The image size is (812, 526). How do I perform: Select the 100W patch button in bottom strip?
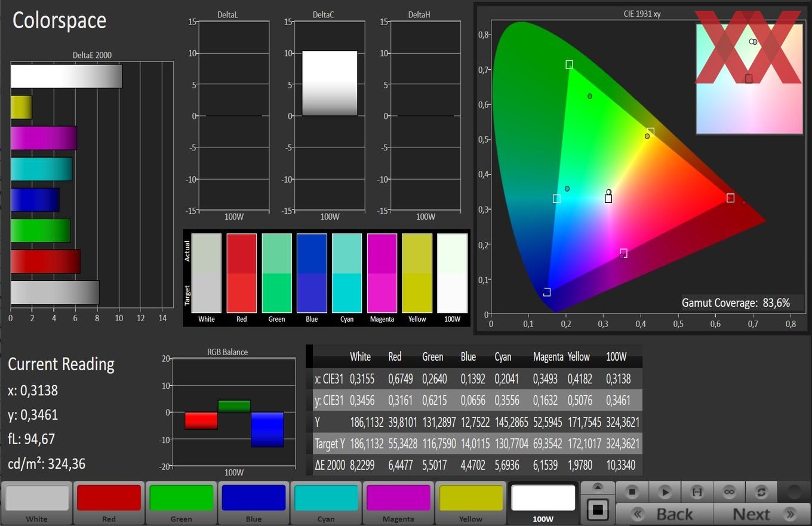543,503
